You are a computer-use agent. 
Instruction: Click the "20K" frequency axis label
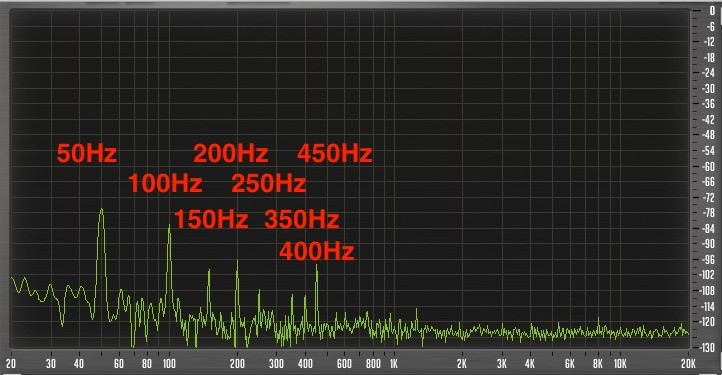688,364
